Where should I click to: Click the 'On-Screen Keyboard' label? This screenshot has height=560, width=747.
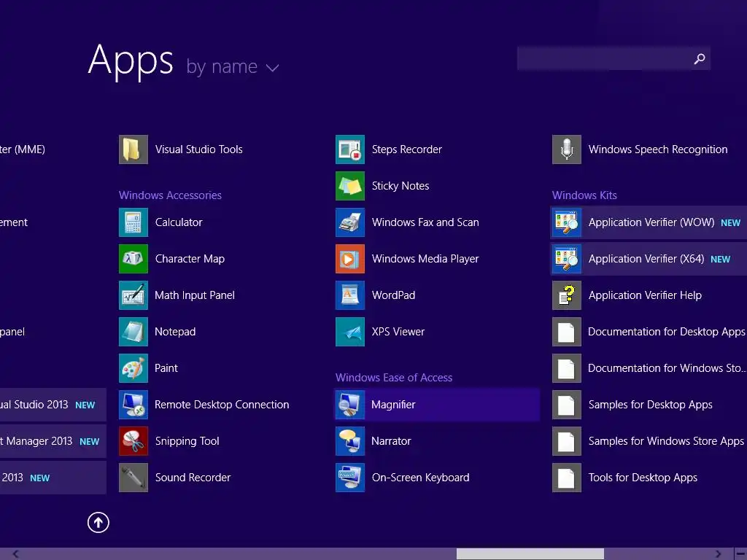coord(421,478)
